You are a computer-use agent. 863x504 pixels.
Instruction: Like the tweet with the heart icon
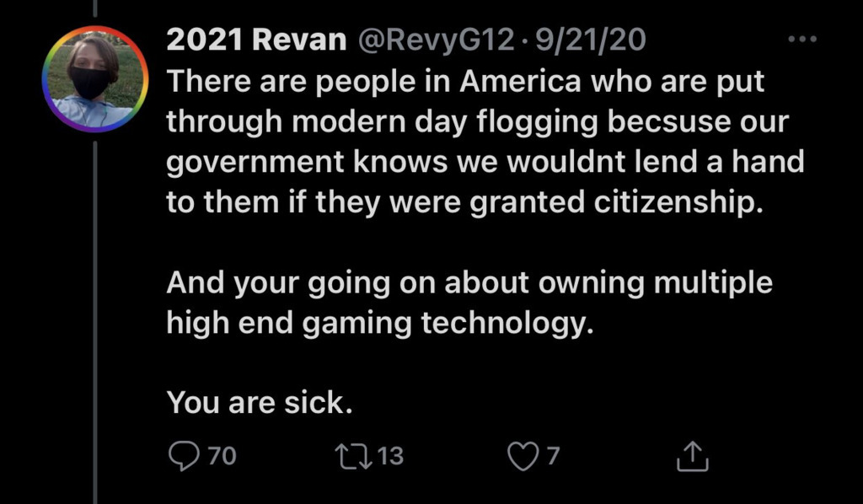523,456
